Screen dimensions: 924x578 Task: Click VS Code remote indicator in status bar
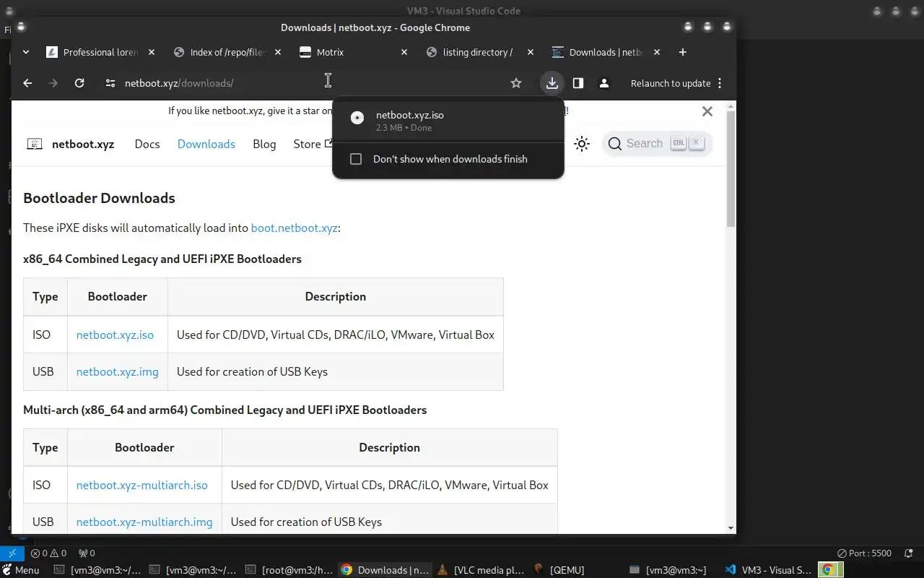click(12, 553)
